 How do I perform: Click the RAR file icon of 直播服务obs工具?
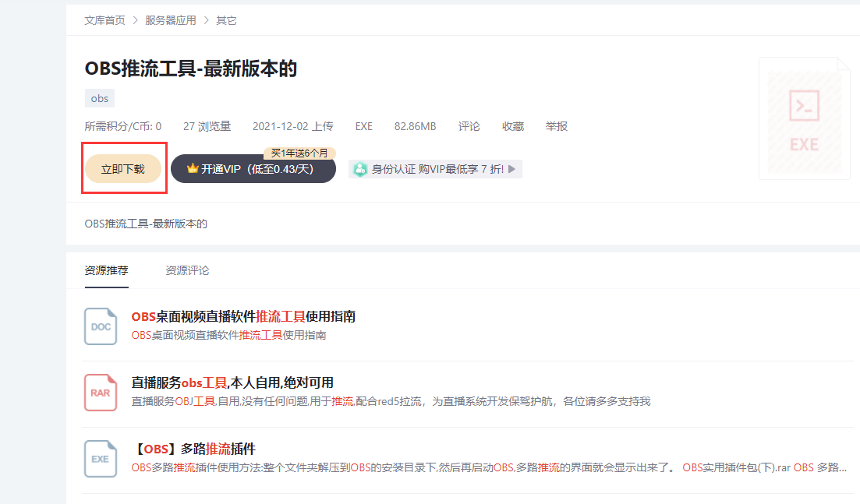click(x=101, y=393)
